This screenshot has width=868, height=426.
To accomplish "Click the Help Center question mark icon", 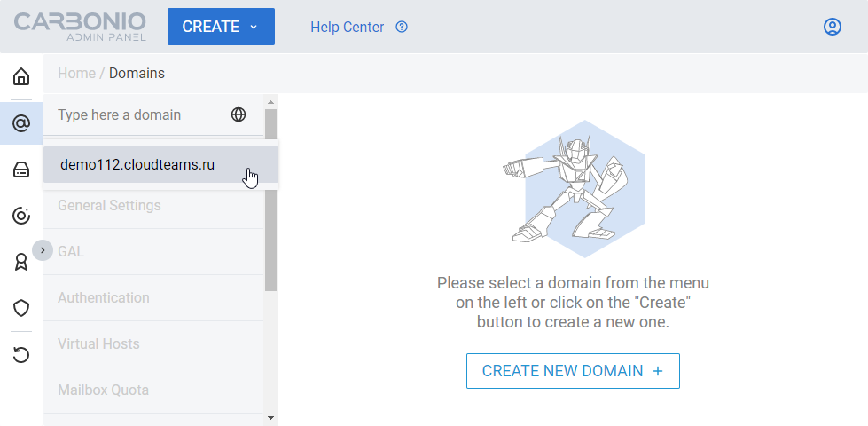I will (x=402, y=27).
